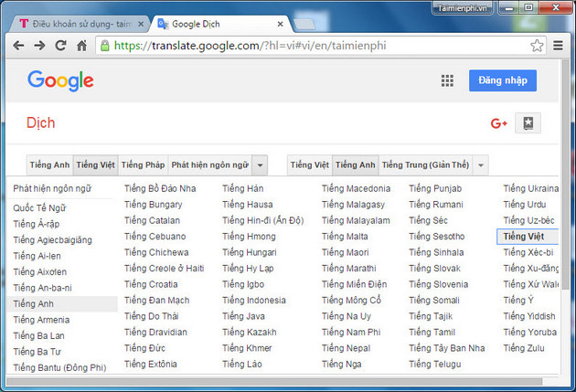Open Google apps grid launcher
The height and width of the screenshot is (392, 576).
pyautogui.click(x=447, y=80)
